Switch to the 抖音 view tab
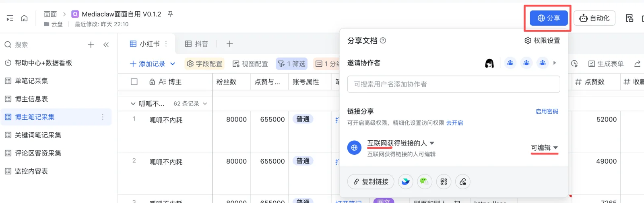The image size is (644, 203). click(x=196, y=44)
